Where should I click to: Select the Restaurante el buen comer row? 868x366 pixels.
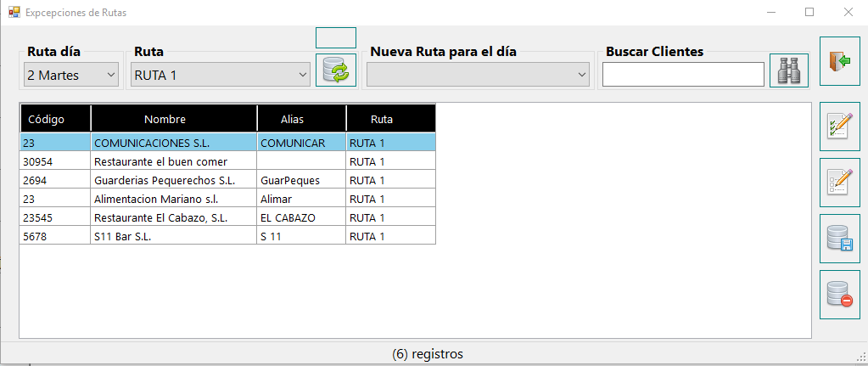(x=227, y=161)
